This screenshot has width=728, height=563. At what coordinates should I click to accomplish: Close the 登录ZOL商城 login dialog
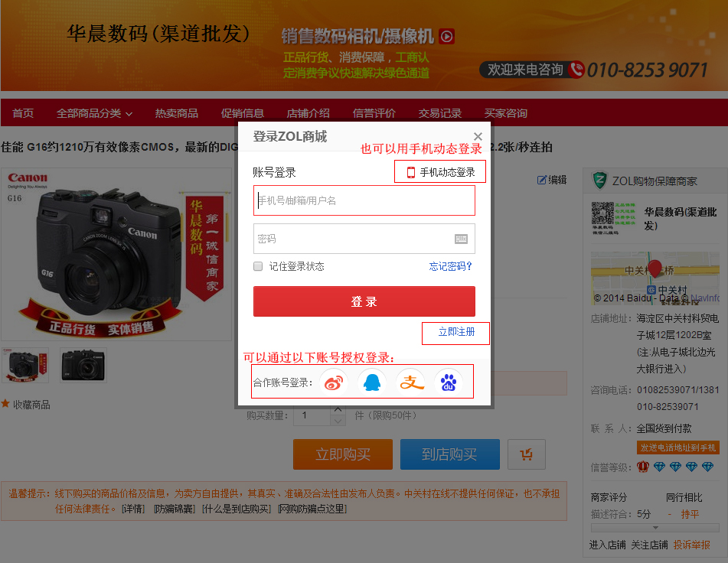[478, 136]
